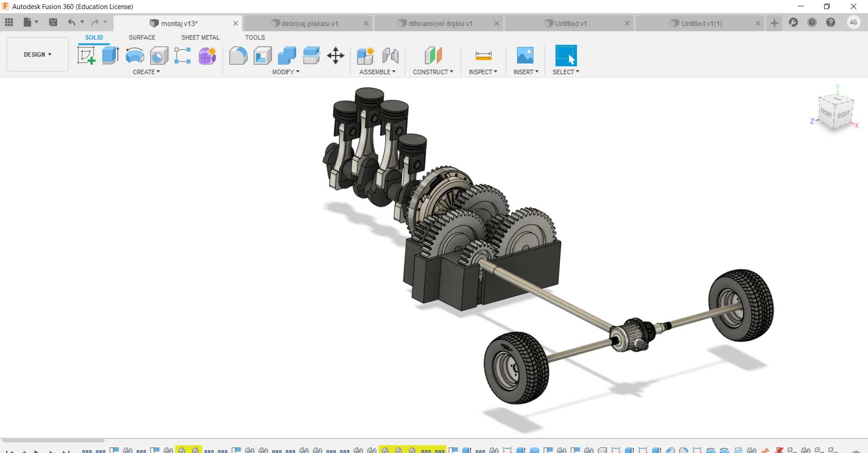Close the diferansiyel dişlisi v1 tab
Image resolution: width=868 pixels, height=453 pixels.
(x=497, y=24)
